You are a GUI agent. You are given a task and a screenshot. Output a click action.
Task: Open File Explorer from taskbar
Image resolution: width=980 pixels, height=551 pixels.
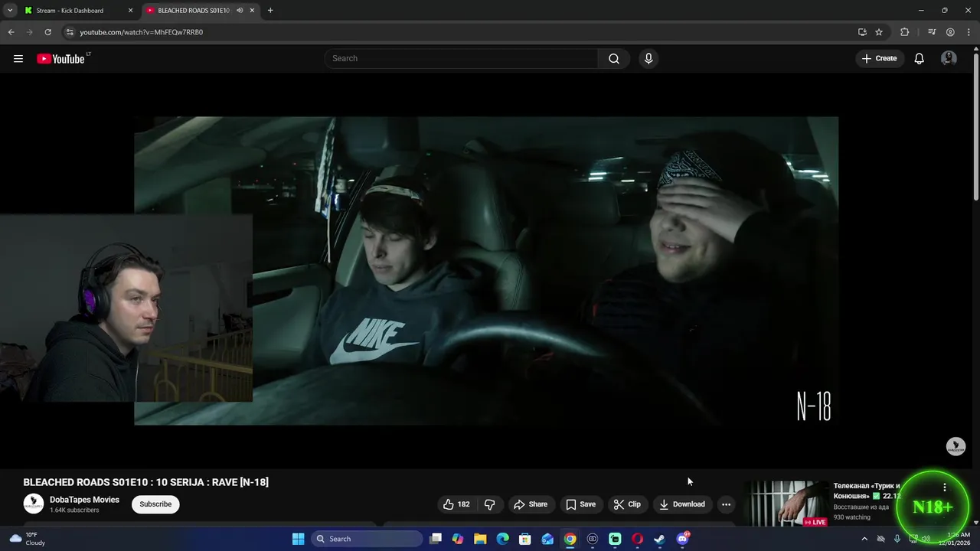pos(480,539)
